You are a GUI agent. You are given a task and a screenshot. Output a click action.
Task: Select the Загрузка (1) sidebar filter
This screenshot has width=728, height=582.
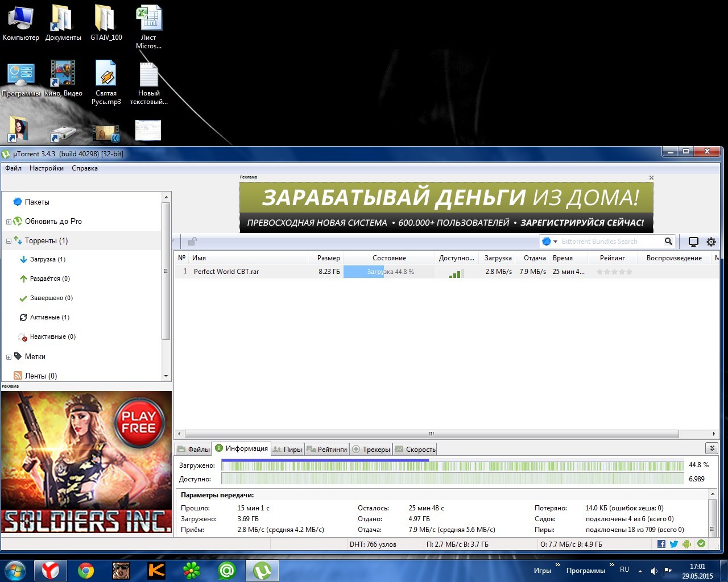pyautogui.click(x=47, y=259)
